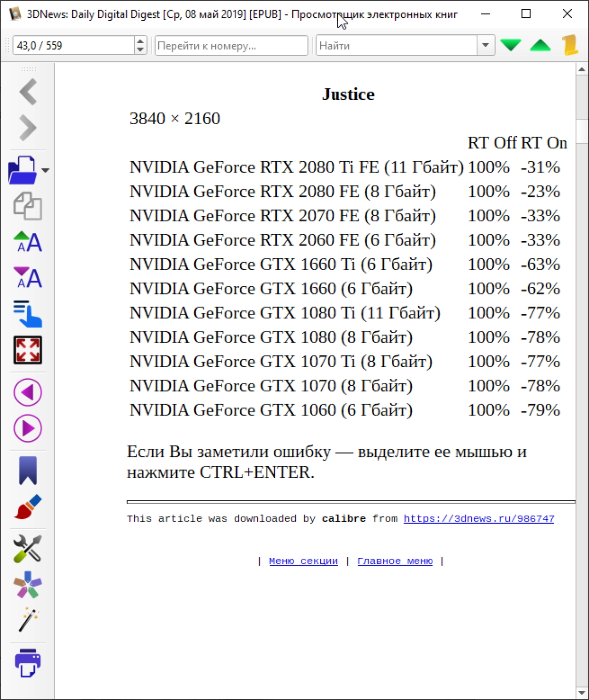This screenshot has width=589, height=700.
Task: Click the 'This article was downloaded by calibre' text
Action: click(x=246, y=519)
